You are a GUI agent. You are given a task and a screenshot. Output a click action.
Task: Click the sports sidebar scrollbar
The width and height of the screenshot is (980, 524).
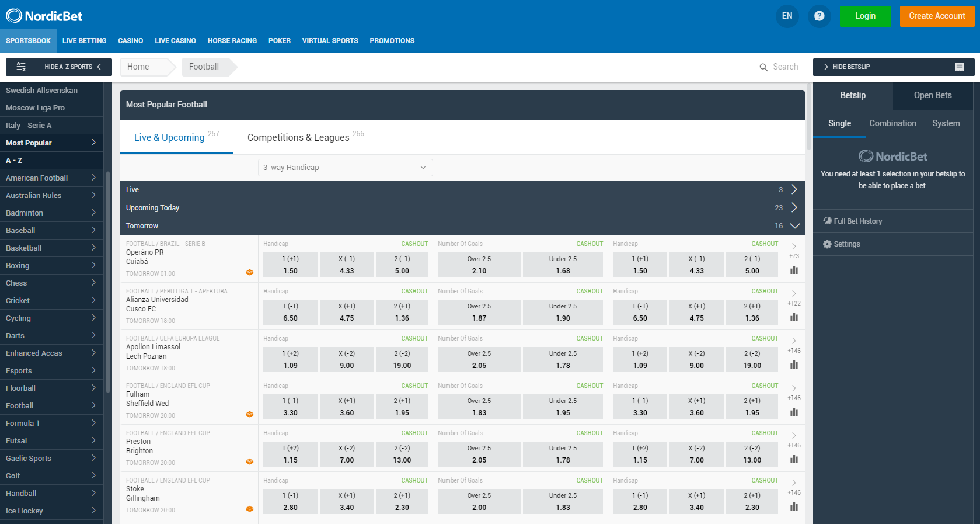(108, 282)
